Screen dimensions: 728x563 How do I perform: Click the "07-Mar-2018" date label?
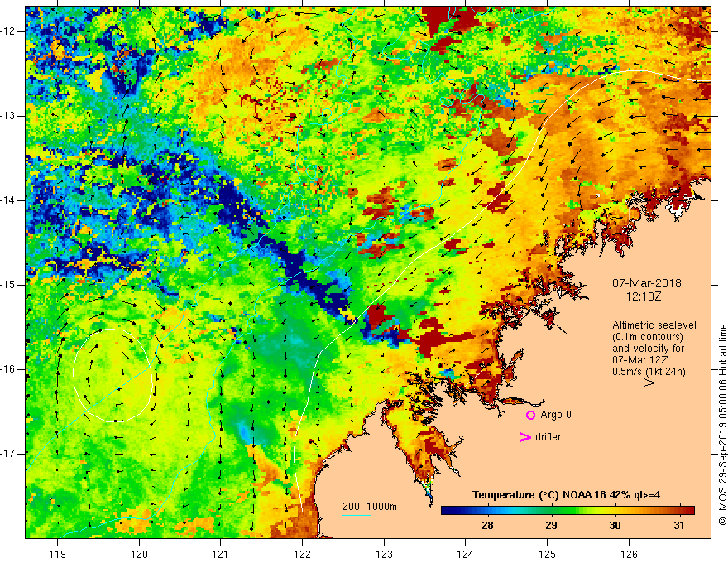pyautogui.click(x=646, y=283)
